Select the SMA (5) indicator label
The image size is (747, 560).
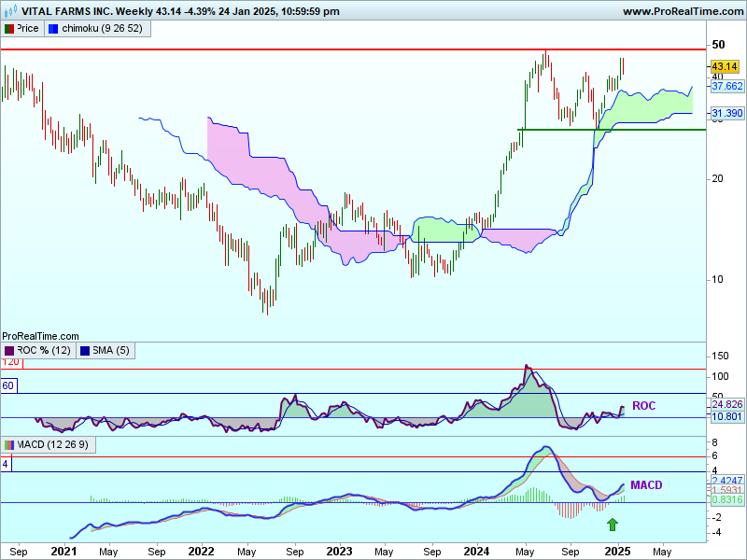(x=110, y=350)
